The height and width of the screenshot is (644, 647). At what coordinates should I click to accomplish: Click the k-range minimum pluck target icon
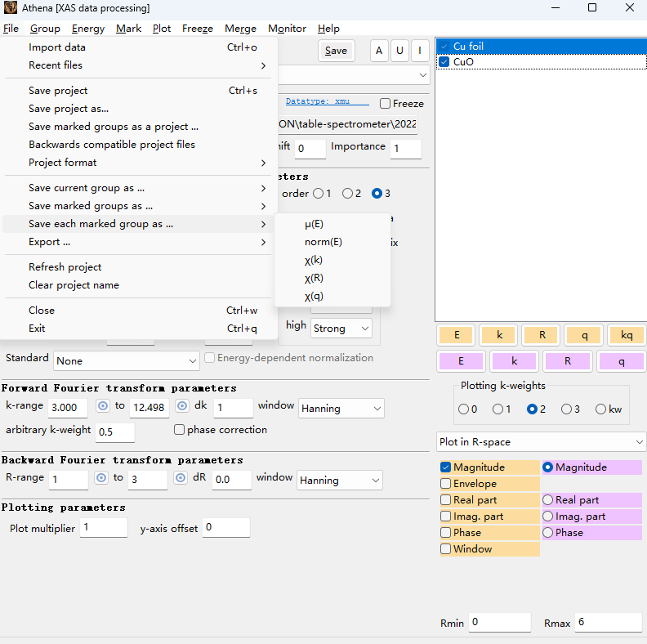tap(103, 406)
